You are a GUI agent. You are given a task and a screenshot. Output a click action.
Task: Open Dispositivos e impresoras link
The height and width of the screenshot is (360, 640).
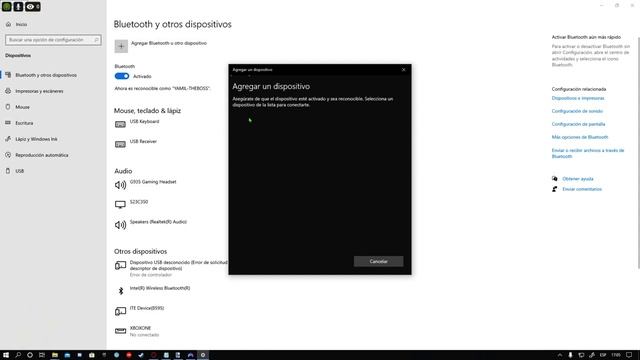point(578,98)
